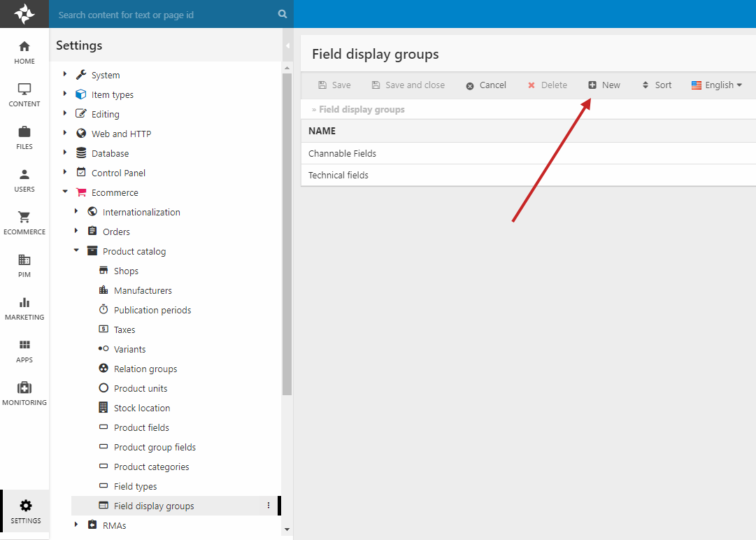This screenshot has height=540, width=756.
Task: Focus the search content input field
Action: coord(164,15)
